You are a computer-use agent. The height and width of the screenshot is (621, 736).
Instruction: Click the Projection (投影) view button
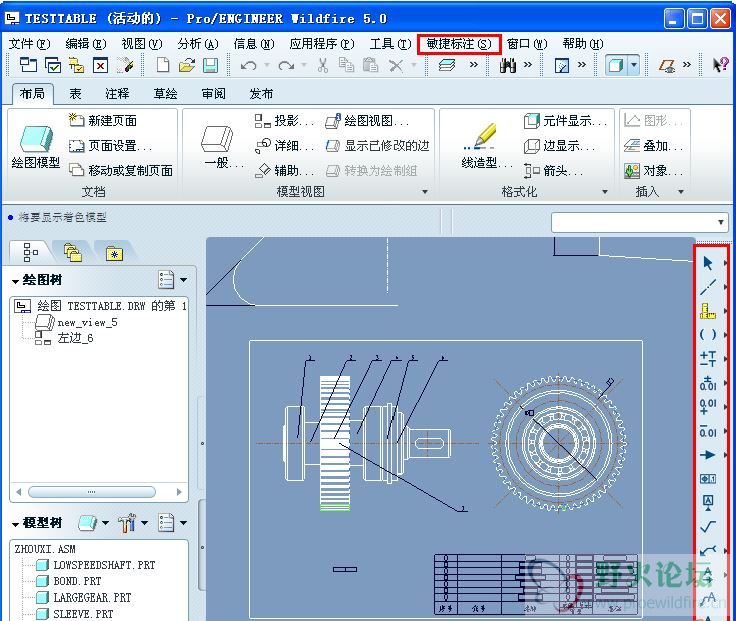pos(284,121)
